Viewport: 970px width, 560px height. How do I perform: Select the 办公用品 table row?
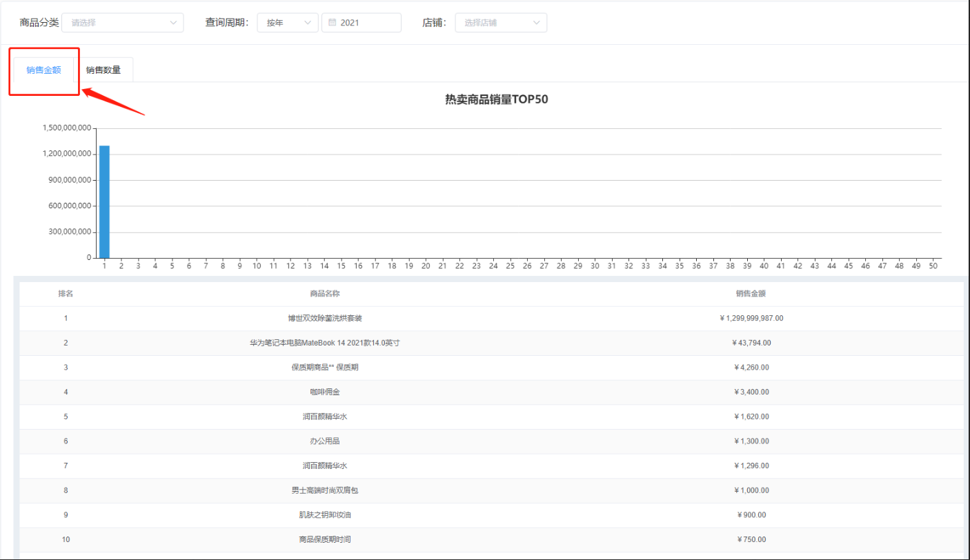pyautogui.click(x=491, y=441)
